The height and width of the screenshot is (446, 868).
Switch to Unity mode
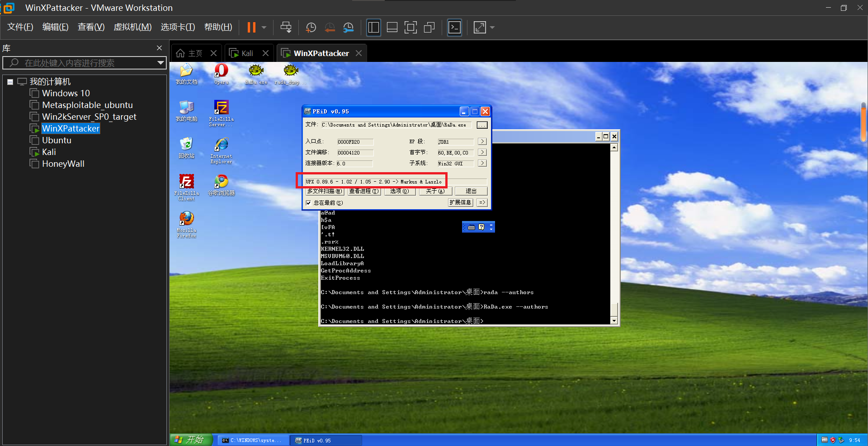429,28
